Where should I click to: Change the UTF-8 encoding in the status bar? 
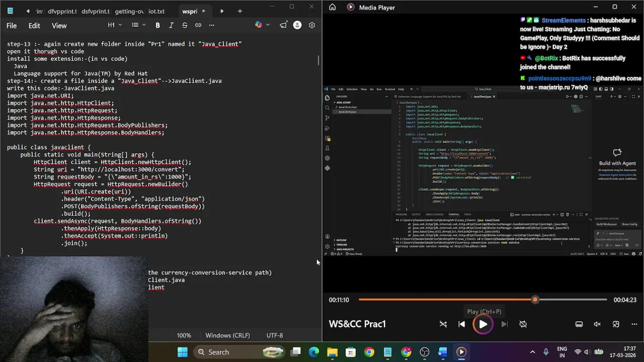click(275, 335)
